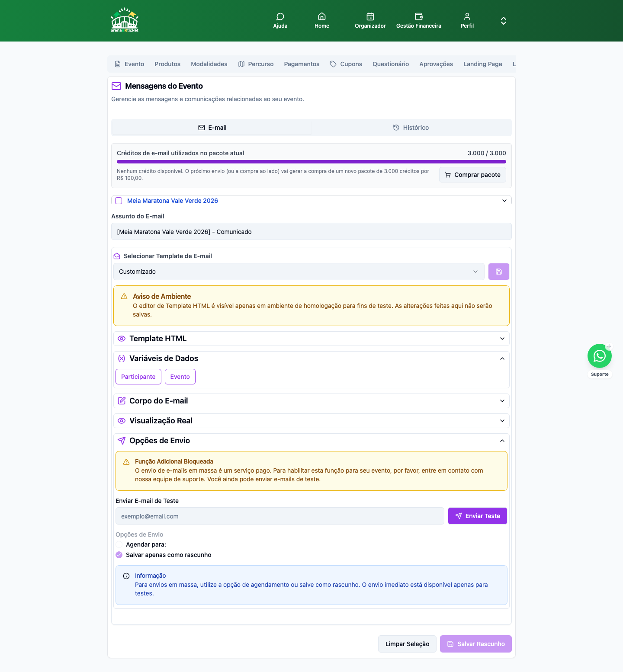Open Aprovações tab
This screenshot has width=623, height=672.
[x=436, y=64]
